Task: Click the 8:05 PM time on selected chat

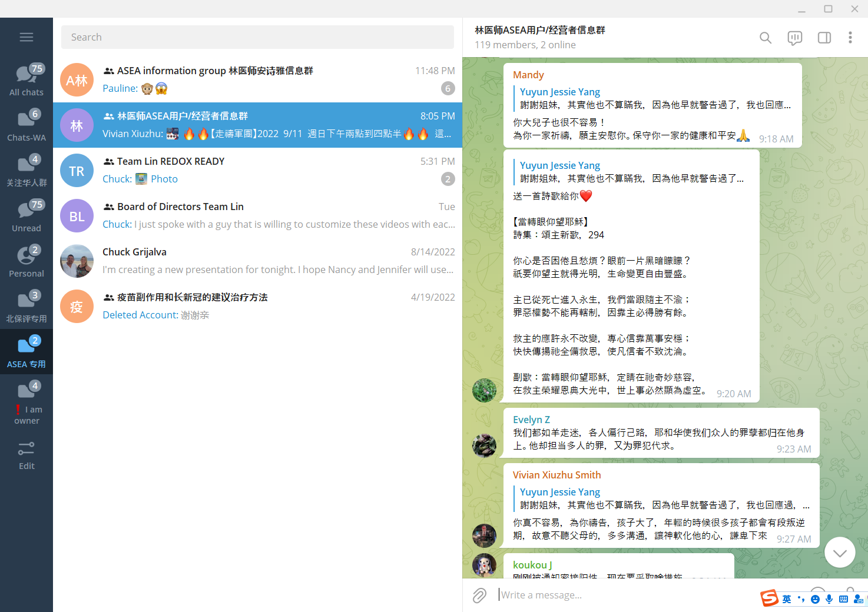Action: click(438, 116)
